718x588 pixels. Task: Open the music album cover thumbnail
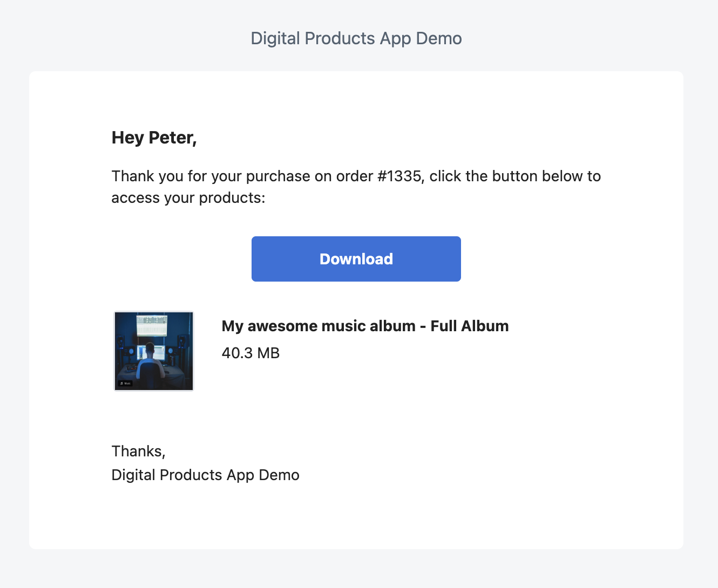[x=154, y=351]
